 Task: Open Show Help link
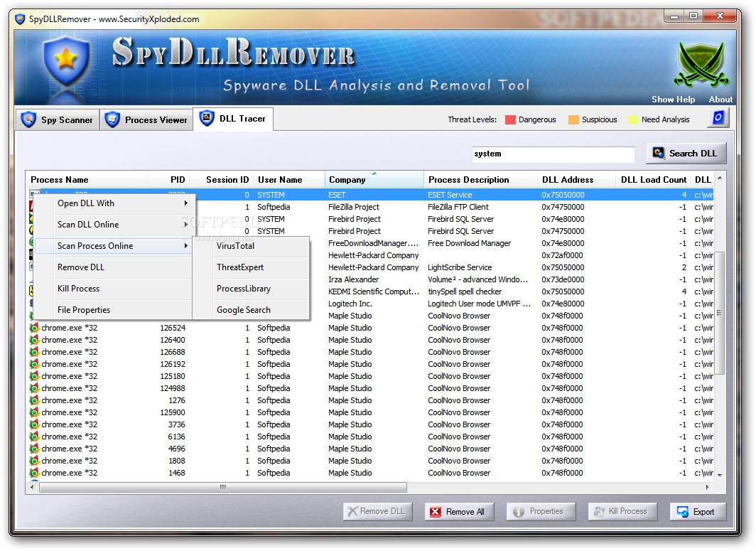pyautogui.click(x=673, y=100)
